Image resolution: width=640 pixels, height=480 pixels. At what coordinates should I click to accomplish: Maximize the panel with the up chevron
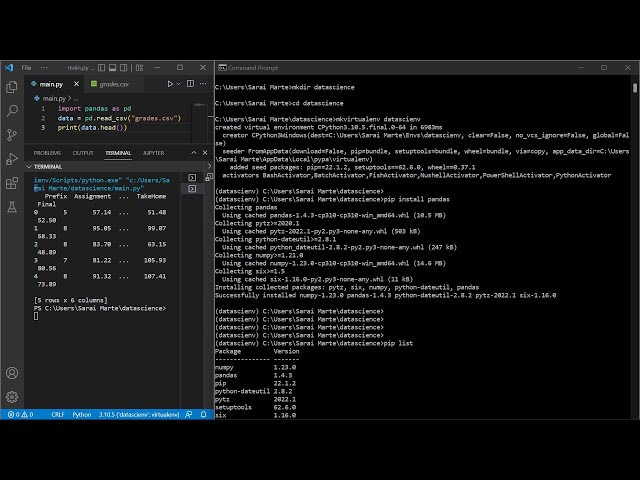coord(193,153)
